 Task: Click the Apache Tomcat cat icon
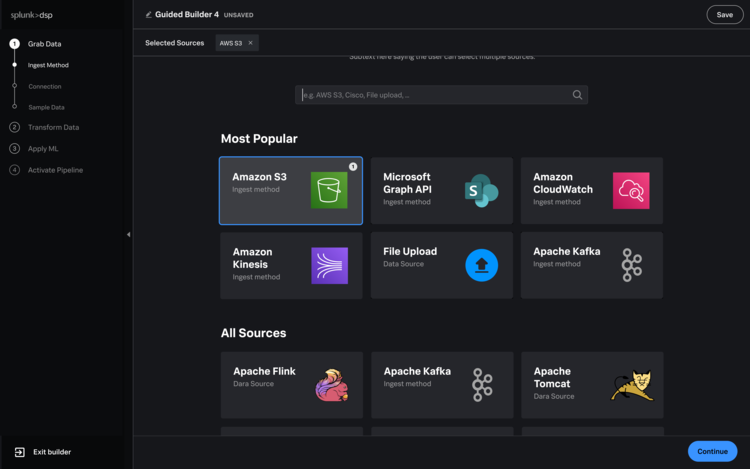[632, 385]
